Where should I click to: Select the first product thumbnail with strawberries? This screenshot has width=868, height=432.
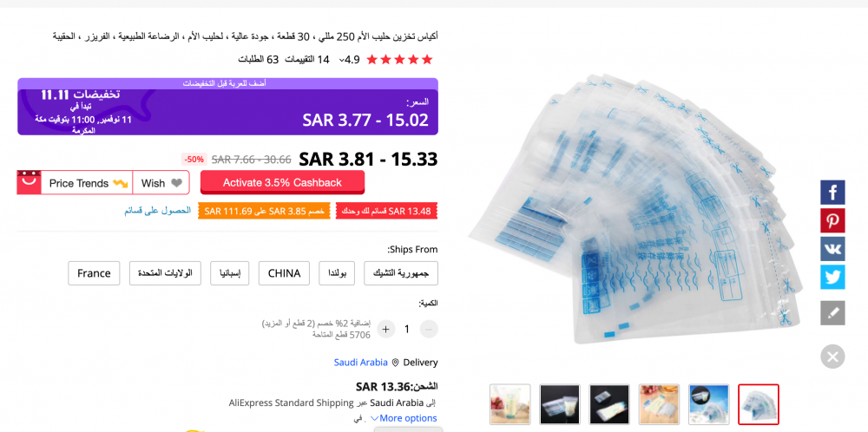[510, 404]
